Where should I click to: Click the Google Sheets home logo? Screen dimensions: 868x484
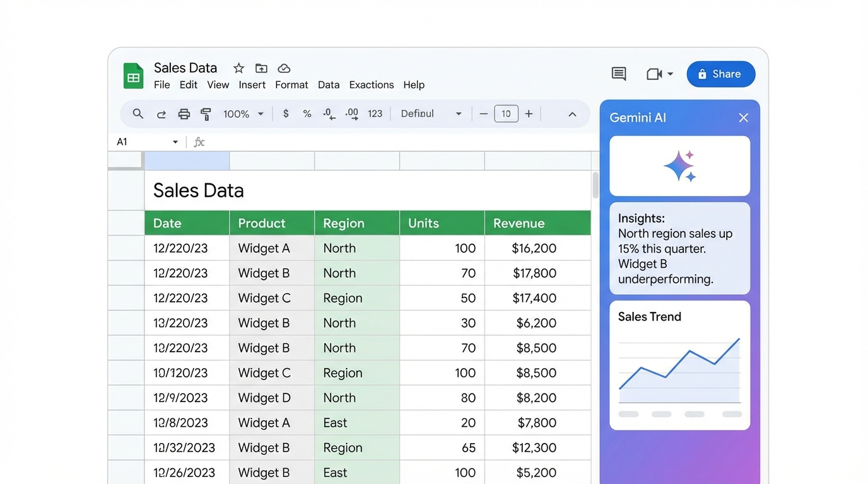click(x=133, y=76)
